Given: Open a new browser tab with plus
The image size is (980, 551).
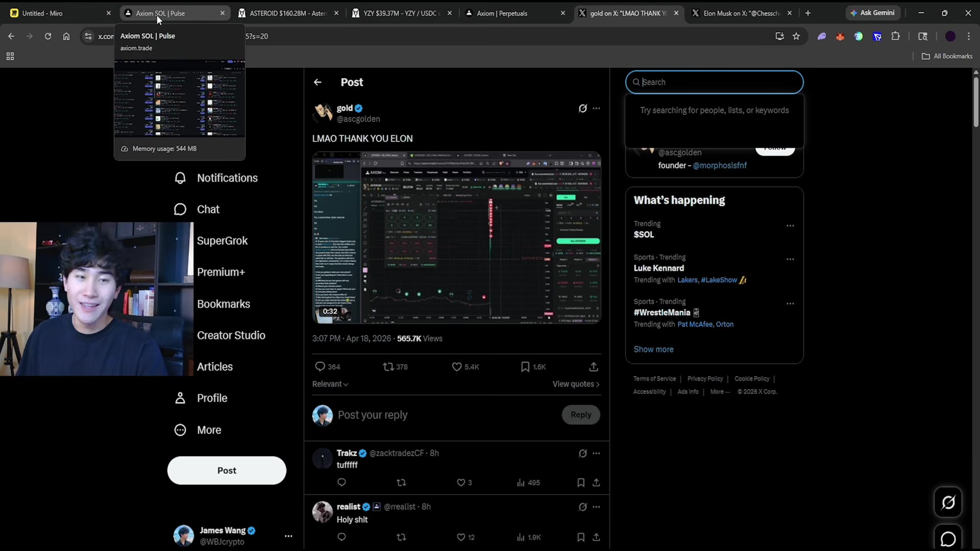Looking at the screenshot, I should tap(807, 13).
